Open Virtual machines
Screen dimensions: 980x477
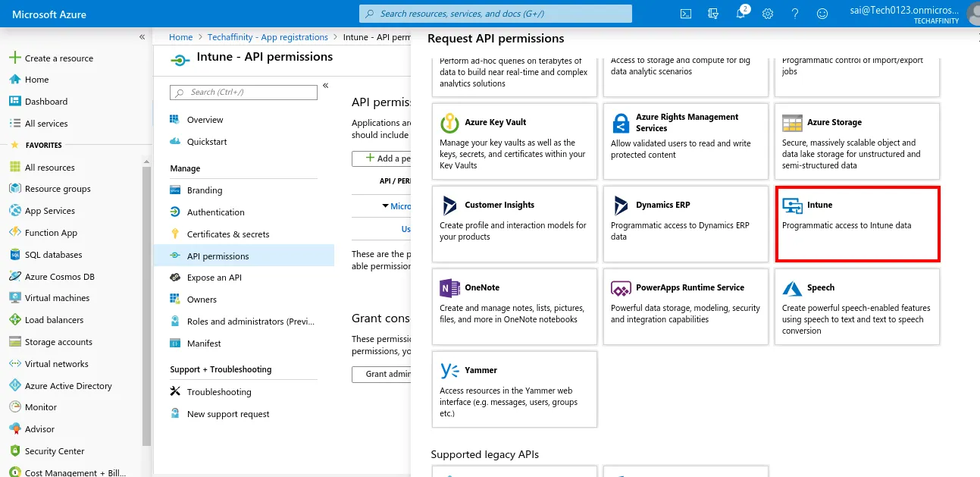pos(49,298)
